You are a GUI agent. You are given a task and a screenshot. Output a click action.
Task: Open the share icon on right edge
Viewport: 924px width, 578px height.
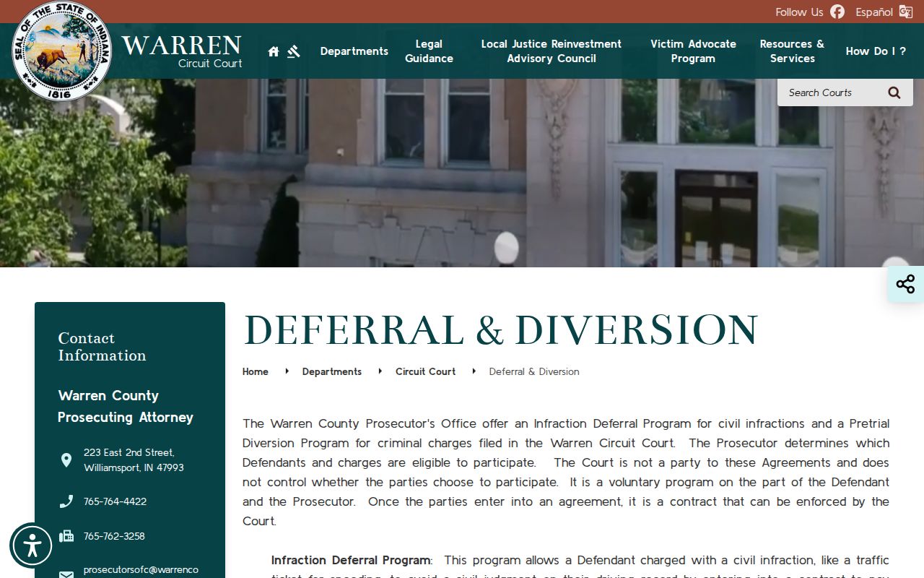905,284
